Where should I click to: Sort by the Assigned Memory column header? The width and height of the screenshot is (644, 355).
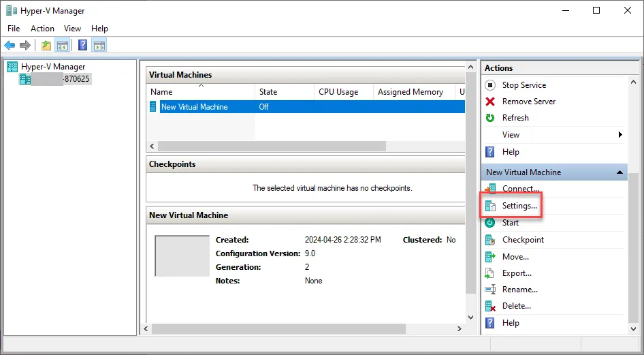[x=414, y=92]
